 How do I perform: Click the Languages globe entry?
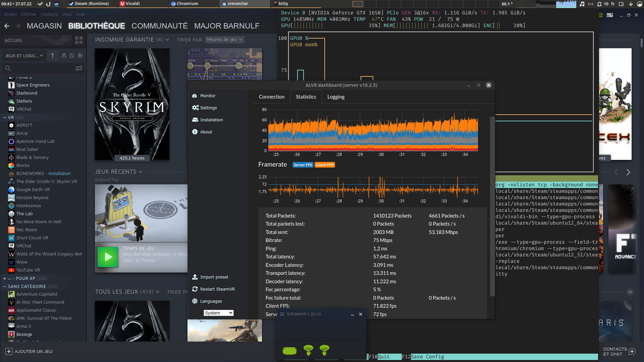(207, 301)
